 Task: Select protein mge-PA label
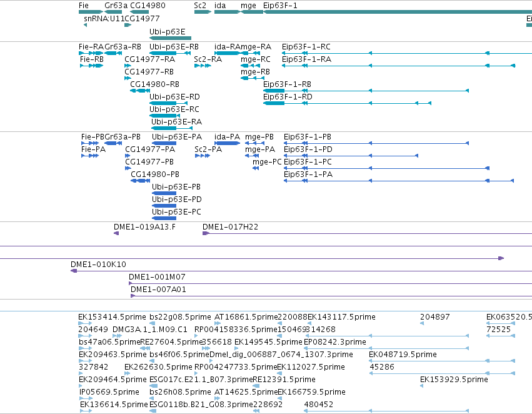tap(260, 149)
